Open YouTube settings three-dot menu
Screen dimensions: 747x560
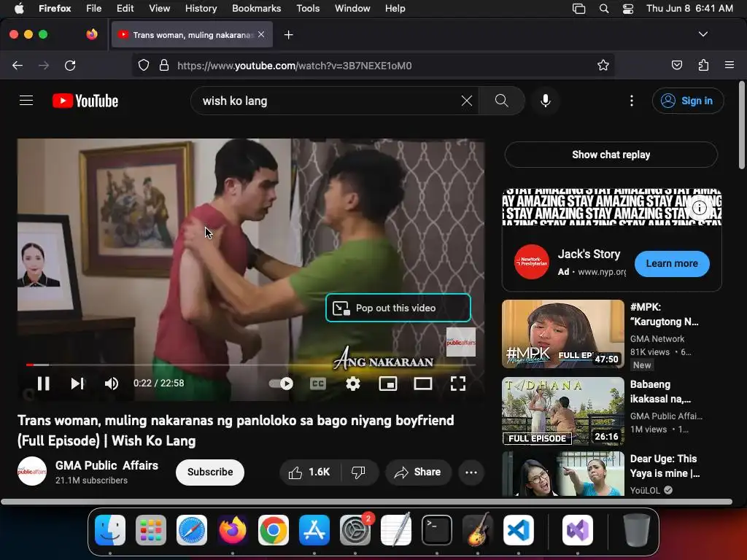(632, 101)
